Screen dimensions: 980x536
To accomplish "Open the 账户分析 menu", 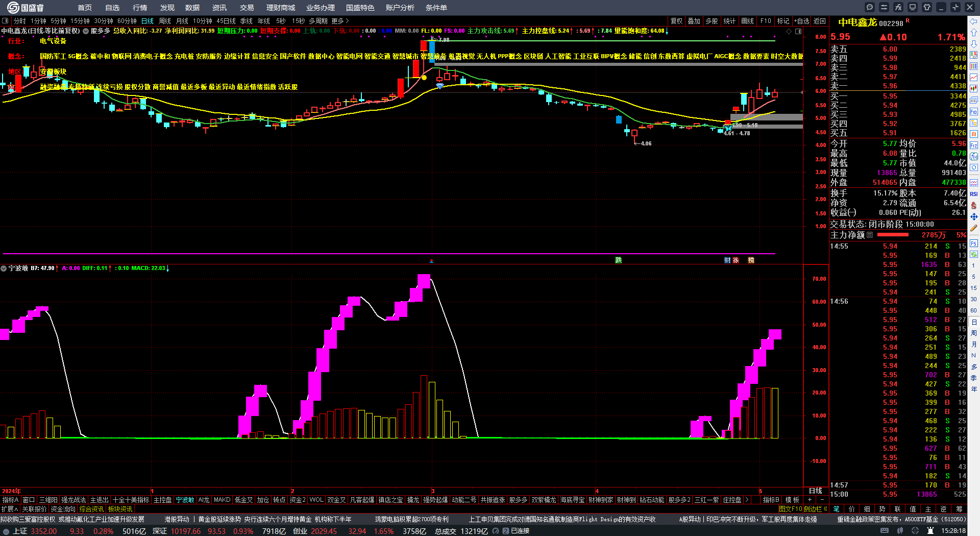I will pos(400,8).
